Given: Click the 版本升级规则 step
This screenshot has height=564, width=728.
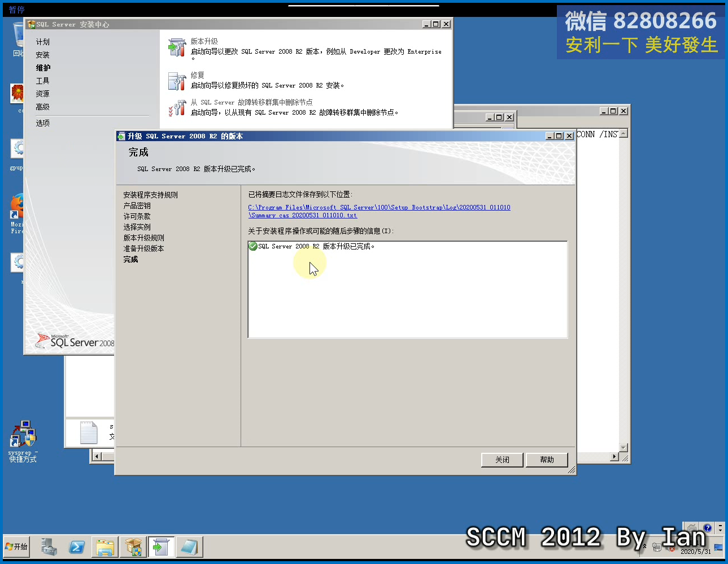Looking at the screenshot, I should pos(143,238).
